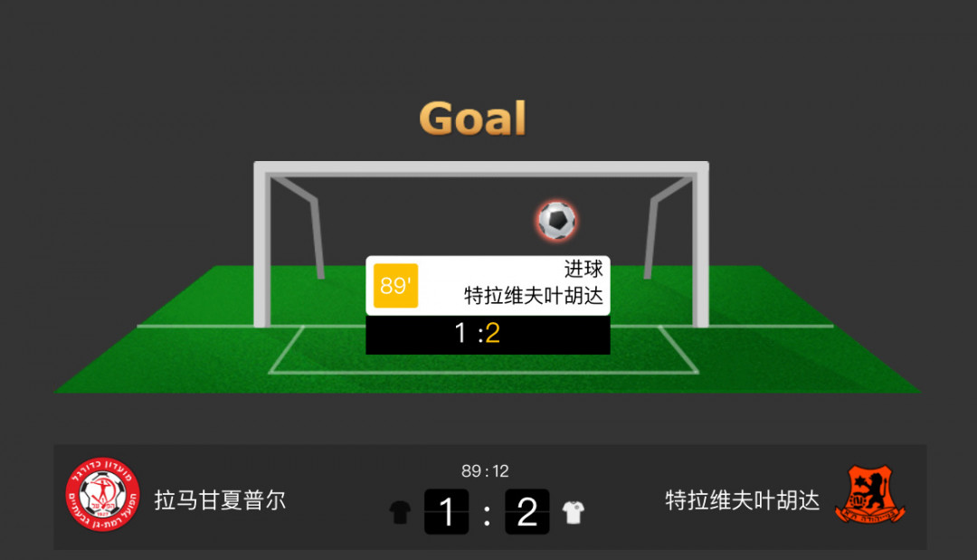Click the 进球 goal event label
The width and height of the screenshot is (977, 560).
tap(583, 269)
